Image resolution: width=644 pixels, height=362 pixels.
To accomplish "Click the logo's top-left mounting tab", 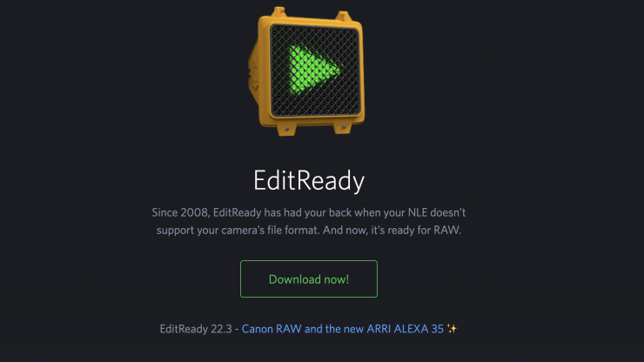I will [x=279, y=11].
